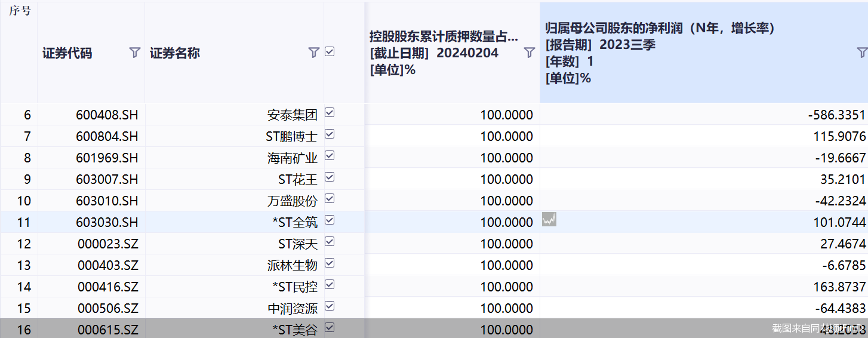Open filter for 归属母公司股东的净利润 column
Screen dimensions: 868x338
(862, 53)
